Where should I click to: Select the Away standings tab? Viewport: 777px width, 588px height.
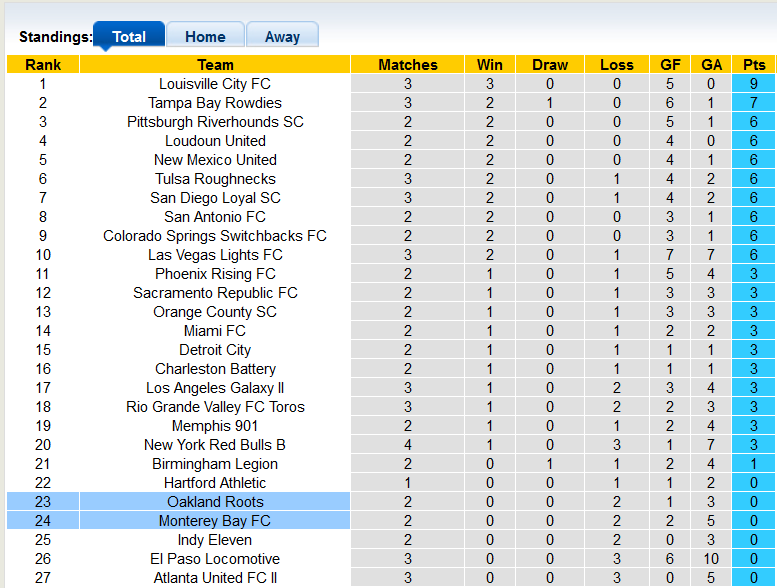282,37
